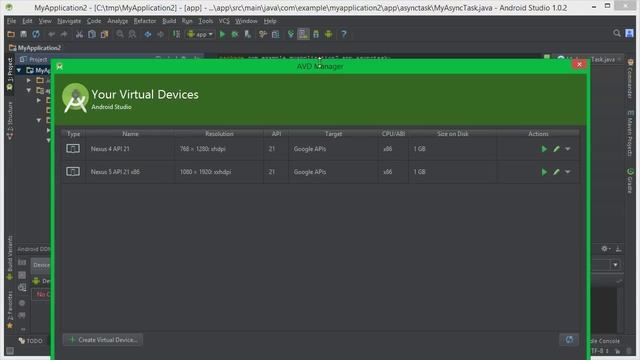This screenshot has height=360, width=640.
Task: Click the Sync Project with Gradle icon
Action: pos(291,34)
